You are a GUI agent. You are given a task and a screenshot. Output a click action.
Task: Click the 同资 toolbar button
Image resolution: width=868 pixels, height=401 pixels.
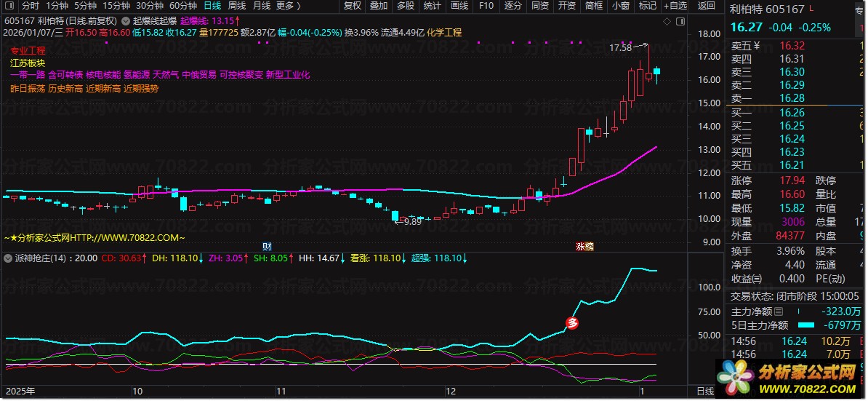[539, 6]
